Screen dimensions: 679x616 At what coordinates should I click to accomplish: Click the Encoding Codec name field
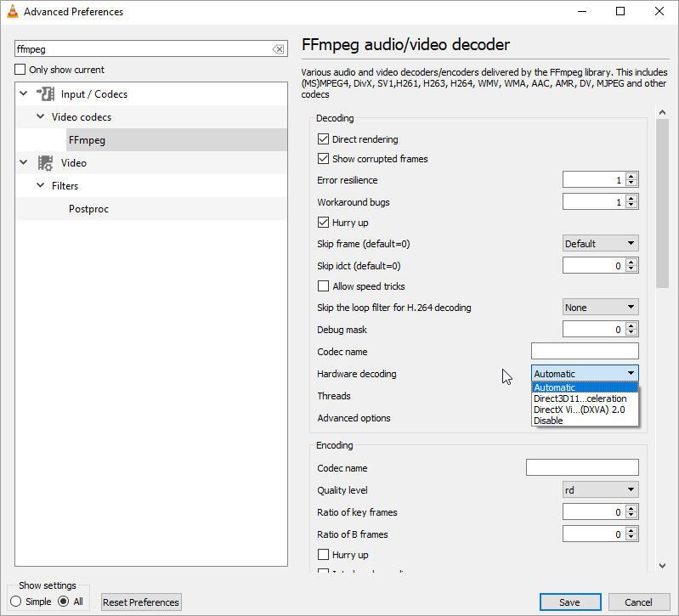(x=582, y=467)
